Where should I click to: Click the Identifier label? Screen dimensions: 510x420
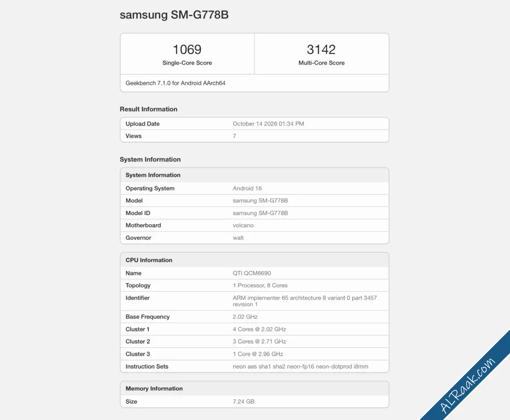pos(137,298)
